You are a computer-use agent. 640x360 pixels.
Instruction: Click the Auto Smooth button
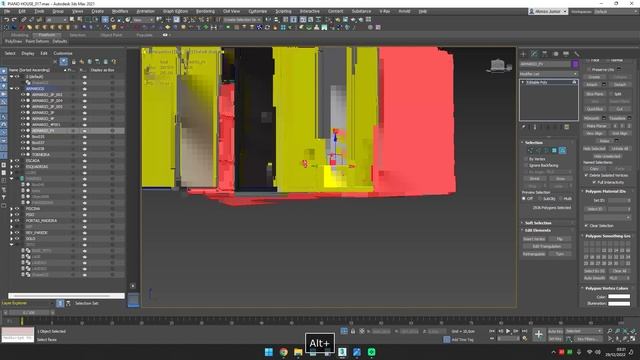click(x=594, y=278)
